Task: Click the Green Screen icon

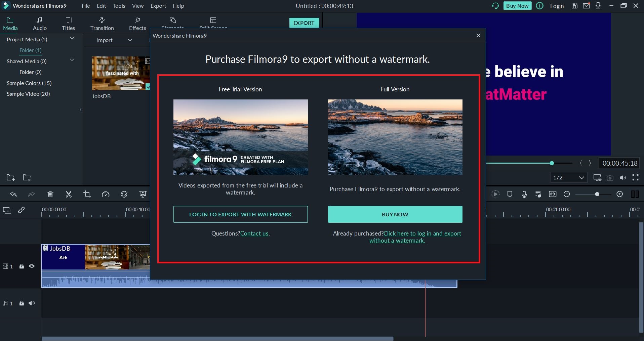Action: tap(143, 194)
